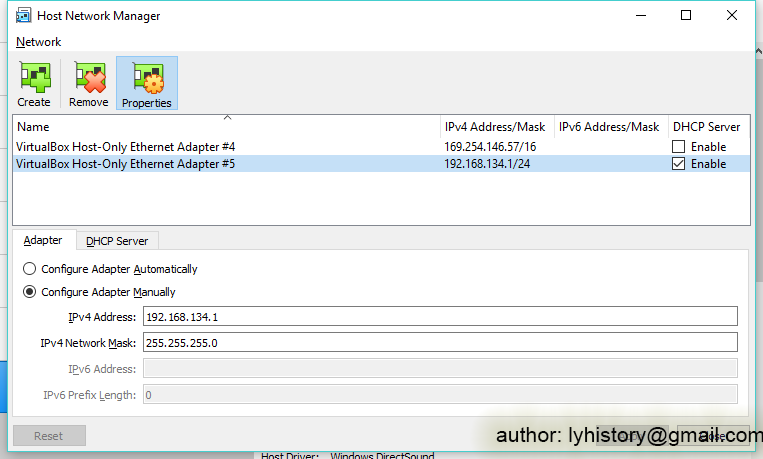The image size is (763, 459).
Task: Switch to the Adapter tab
Action: 43,240
